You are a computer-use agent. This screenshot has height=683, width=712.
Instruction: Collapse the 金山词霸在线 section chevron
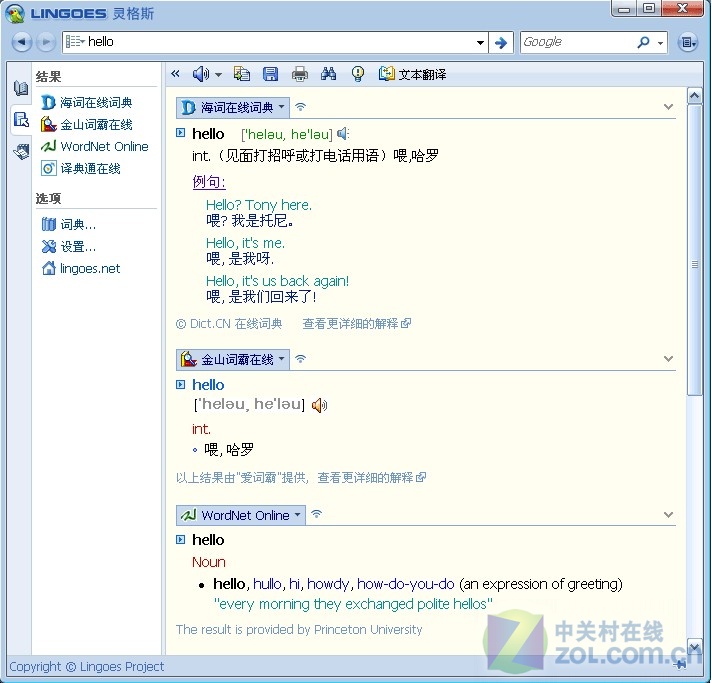pyautogui.click(x=668, y=359)
